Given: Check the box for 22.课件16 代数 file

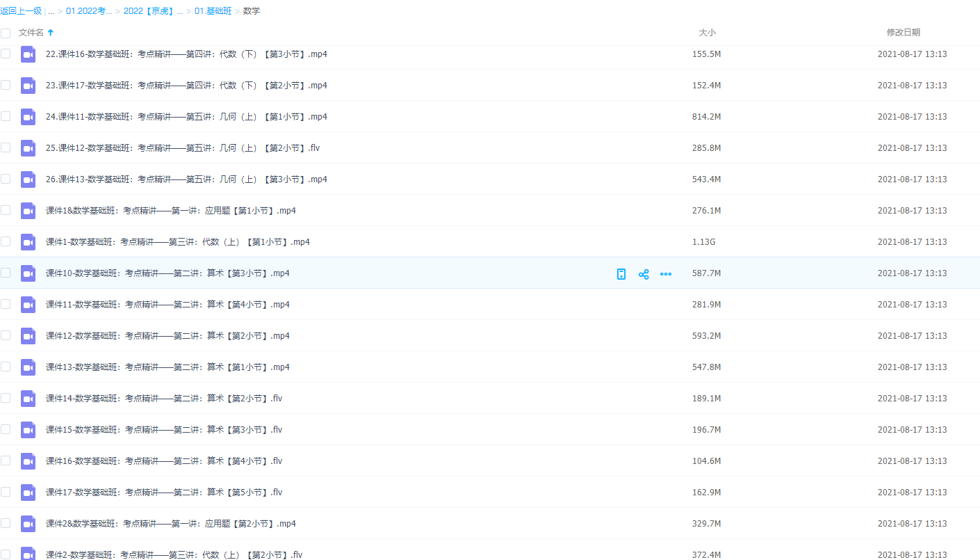Looking at the screenshot, I should tap(6, 54).
